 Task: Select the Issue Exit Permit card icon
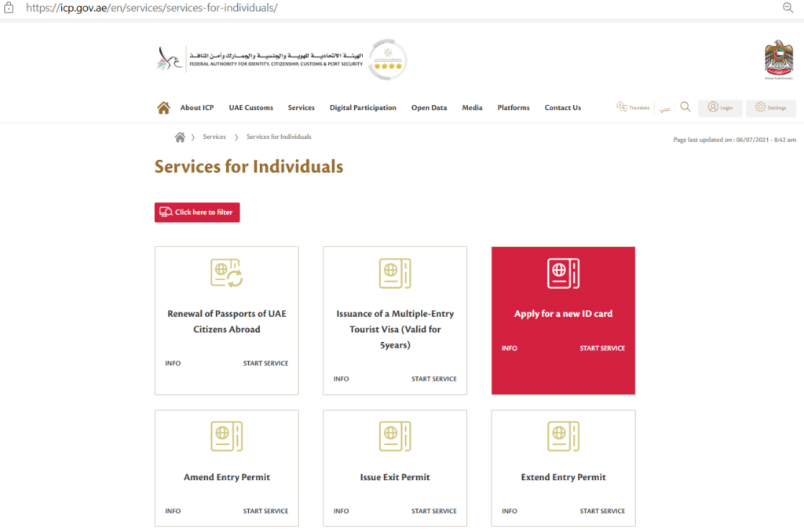point(394,436)
